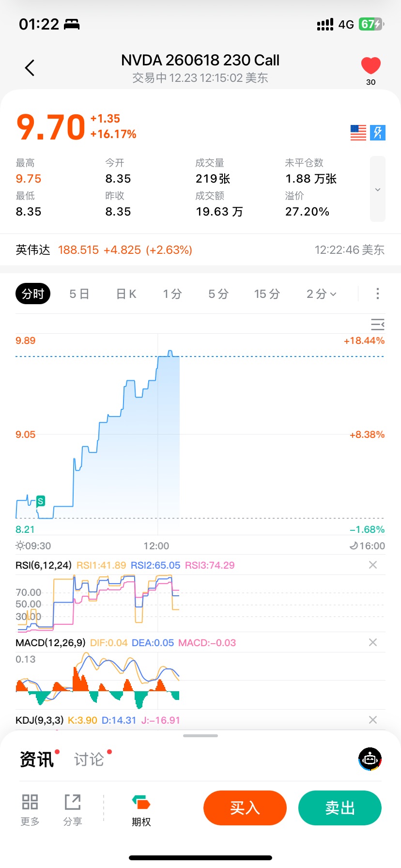This screenshot has height=868, width=401.
Task: Open the AI robot assistant icon
Action: [370, 759]
